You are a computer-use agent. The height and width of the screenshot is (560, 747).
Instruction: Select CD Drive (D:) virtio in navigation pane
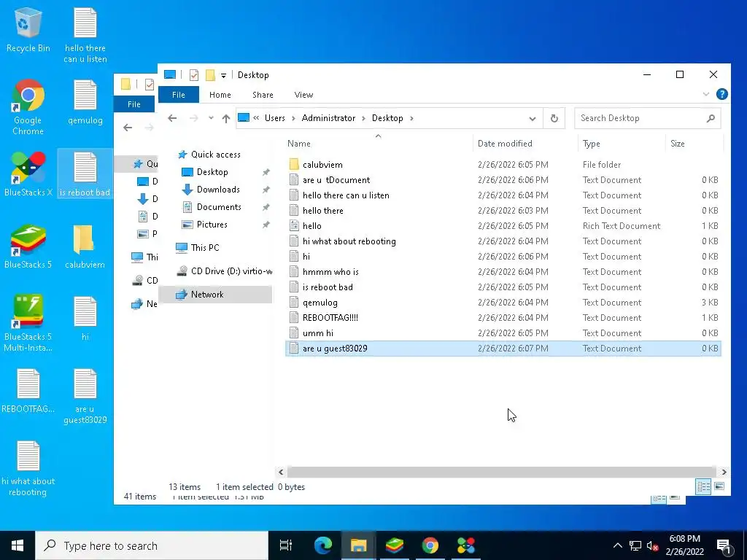pos(225,271)
